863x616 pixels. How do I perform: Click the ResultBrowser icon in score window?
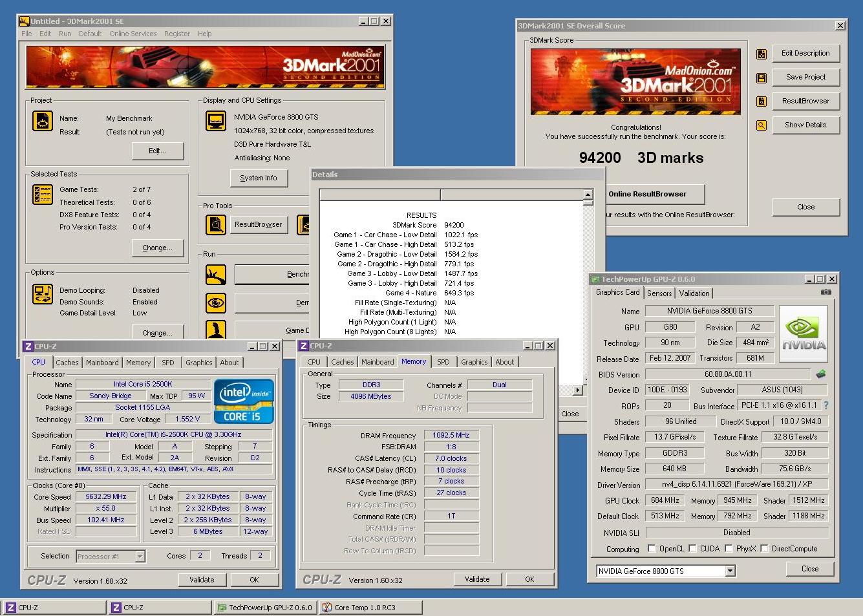click(762, 101)
